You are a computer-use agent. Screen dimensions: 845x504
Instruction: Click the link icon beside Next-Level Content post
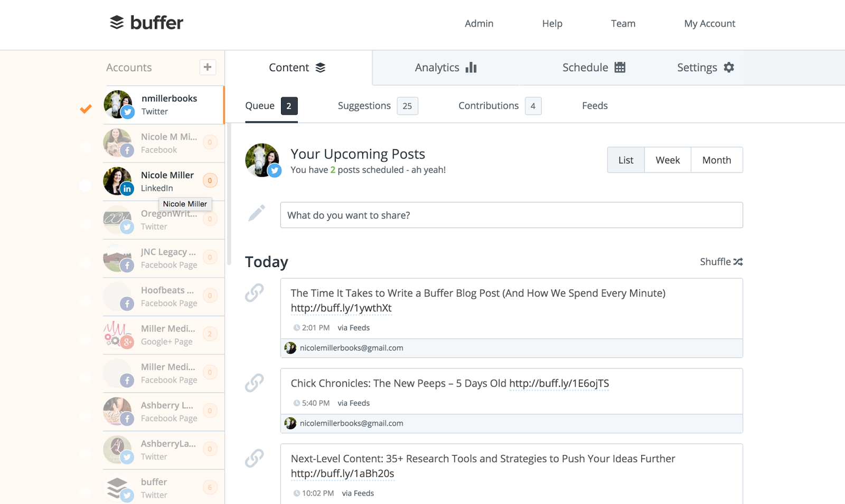click(x=255, y=458)
